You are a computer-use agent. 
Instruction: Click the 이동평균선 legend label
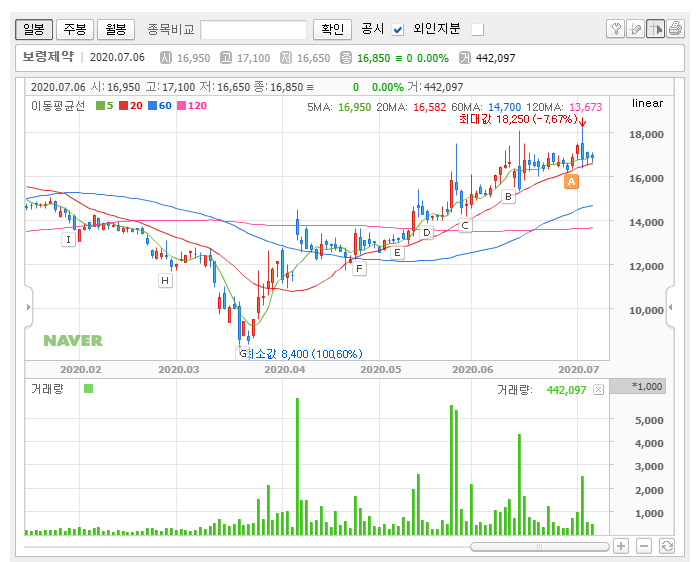(x=58, y=106)
